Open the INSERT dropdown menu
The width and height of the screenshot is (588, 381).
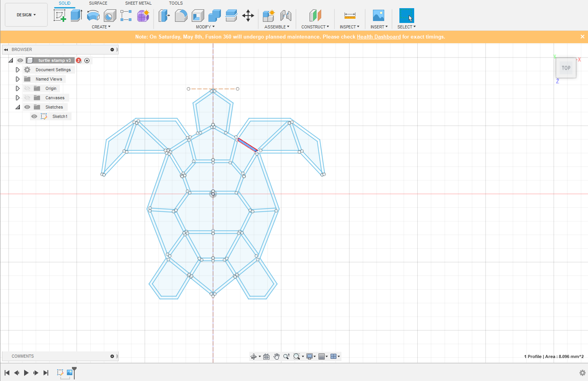[x=379, y=27]
